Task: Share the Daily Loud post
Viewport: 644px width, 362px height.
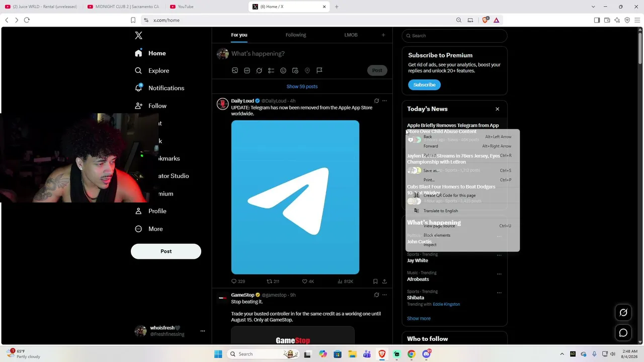Action: pos(384,282)
